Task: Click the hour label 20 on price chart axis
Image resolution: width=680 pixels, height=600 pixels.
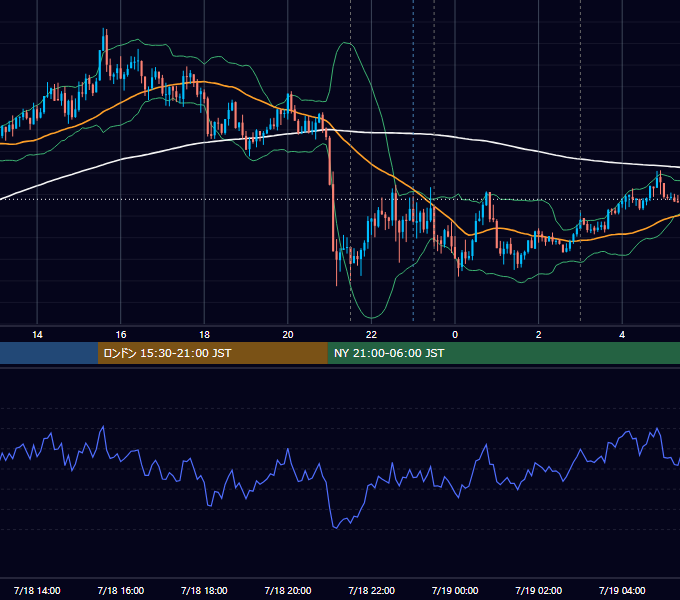Action: click(288, 335)
